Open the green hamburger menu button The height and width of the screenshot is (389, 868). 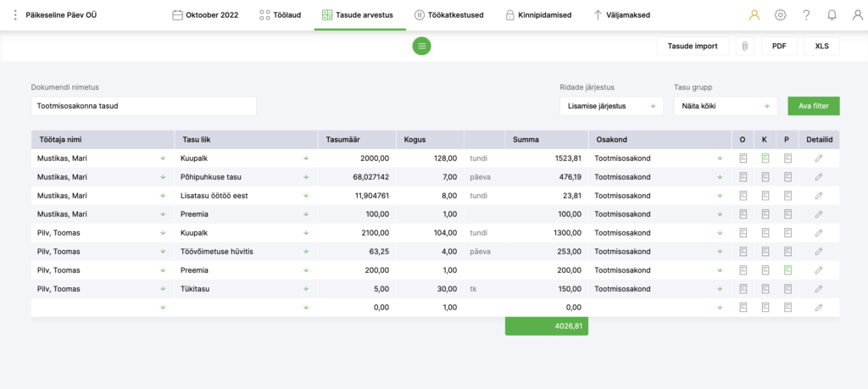coord(421,46)
